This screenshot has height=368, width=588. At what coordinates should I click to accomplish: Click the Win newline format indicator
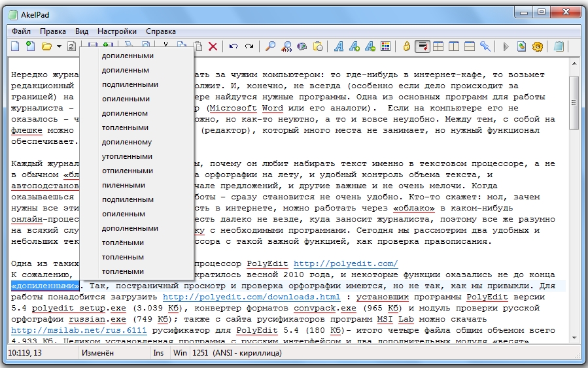180,353
